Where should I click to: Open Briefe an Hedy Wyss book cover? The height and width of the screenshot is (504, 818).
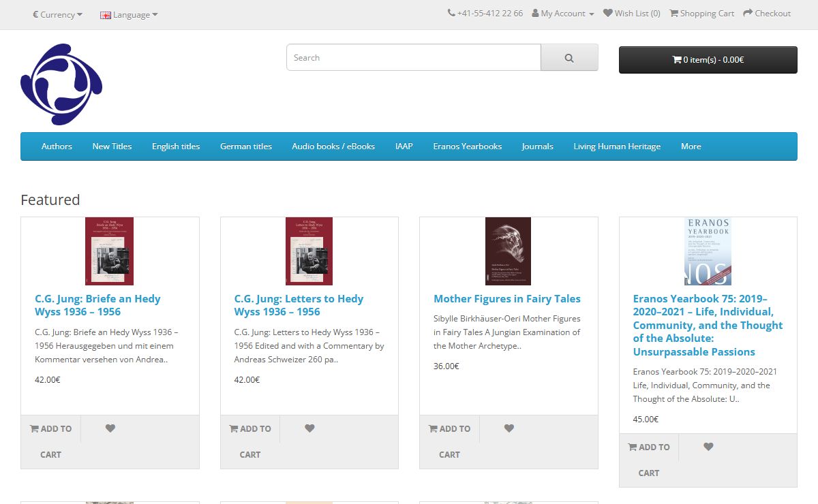(110, 251)
